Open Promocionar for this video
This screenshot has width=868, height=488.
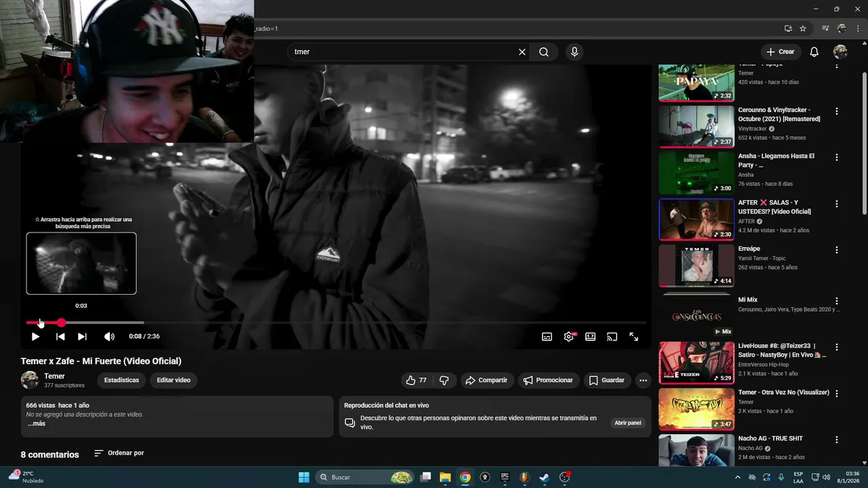[549, 380]
